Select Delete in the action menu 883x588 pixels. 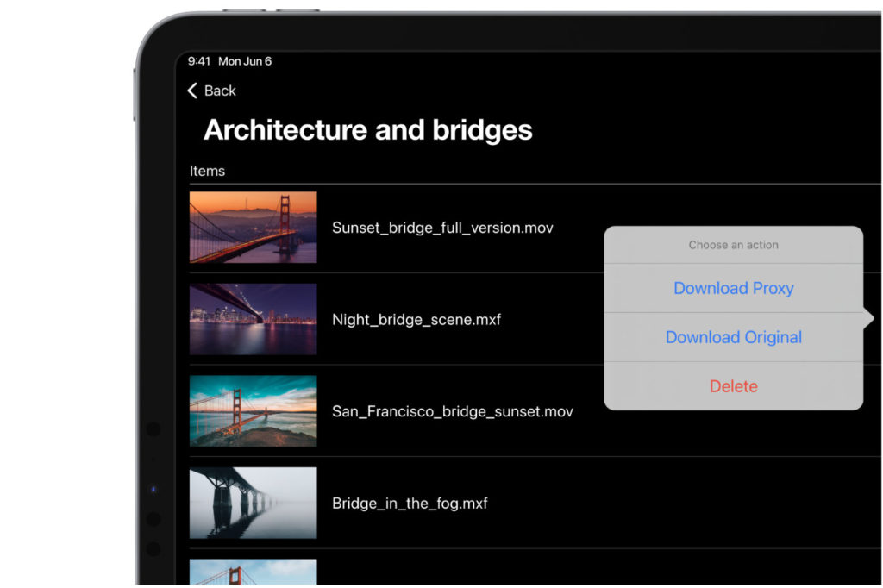click(733, 386)
